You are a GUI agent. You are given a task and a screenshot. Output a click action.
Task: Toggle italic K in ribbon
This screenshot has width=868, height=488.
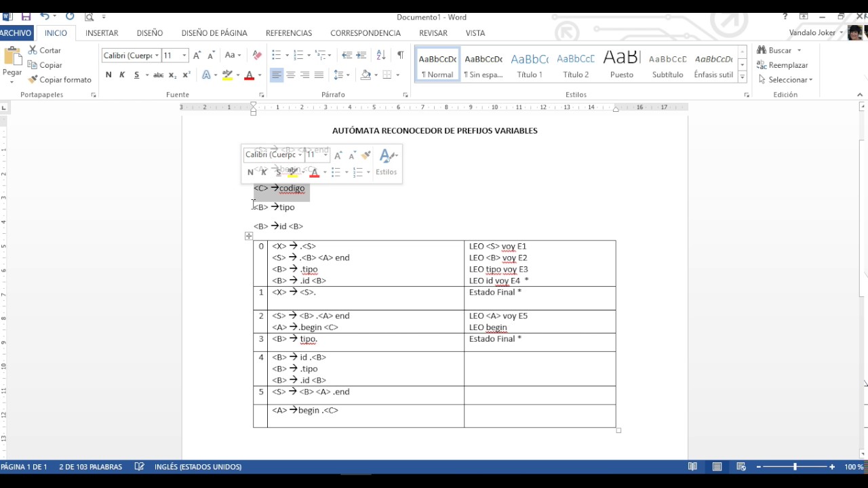122,75
